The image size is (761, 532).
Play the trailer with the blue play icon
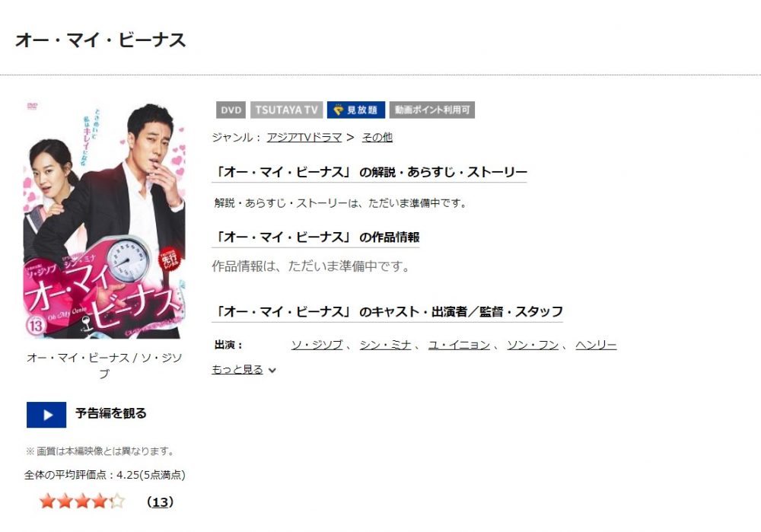[46, 415]
